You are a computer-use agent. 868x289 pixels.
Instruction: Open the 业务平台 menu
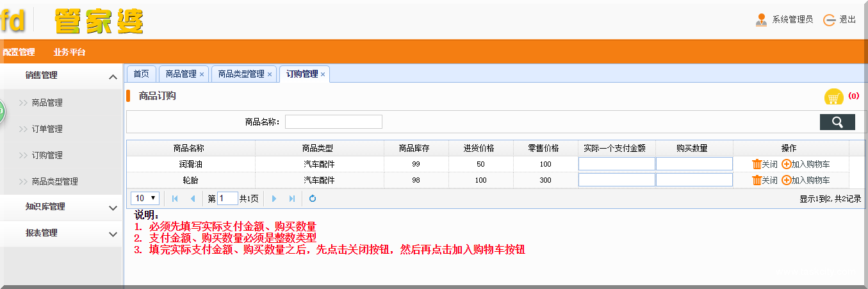69,53
